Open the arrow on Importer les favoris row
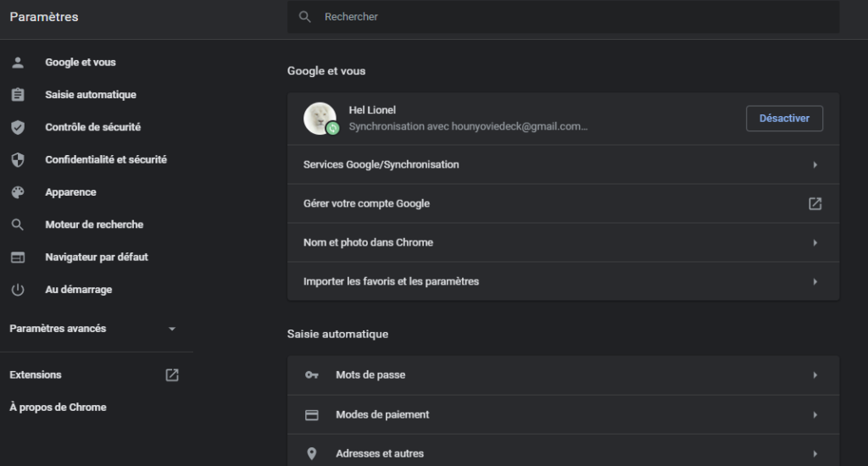 815,281
